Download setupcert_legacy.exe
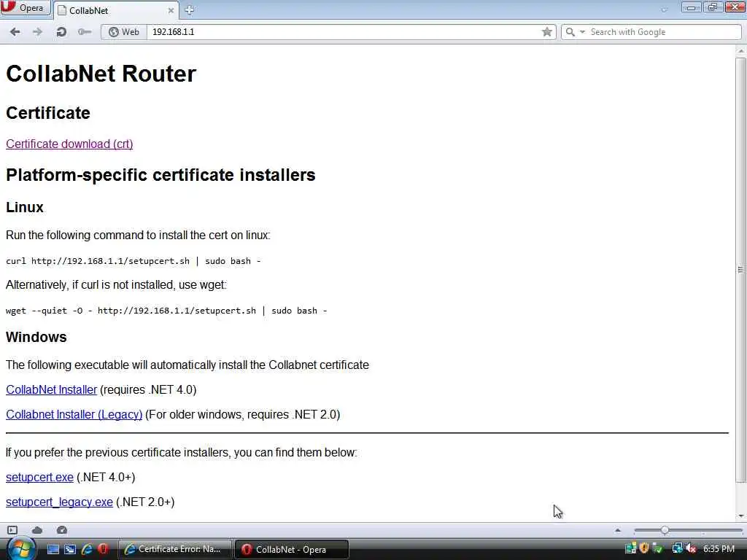Screen dimensions: 747x560 point(59,502)
